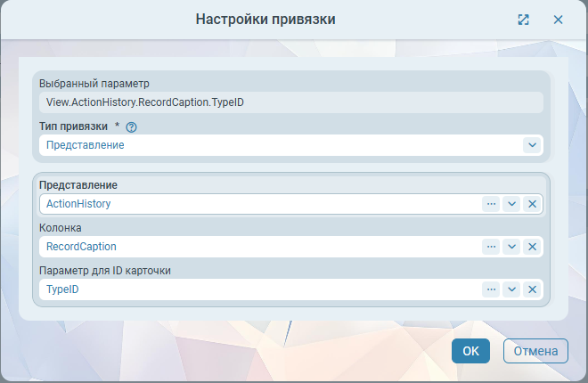Viewport: 588px width, 383px height.
Task: Click the Тип привязки value field
Action: (x=276, y=145)
